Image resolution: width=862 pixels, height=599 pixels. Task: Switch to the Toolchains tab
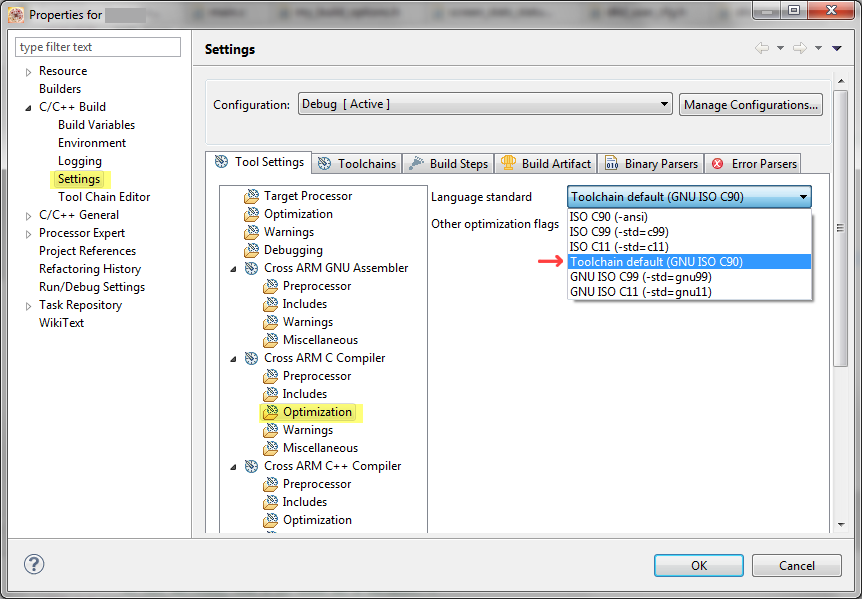tap(356, 163)
